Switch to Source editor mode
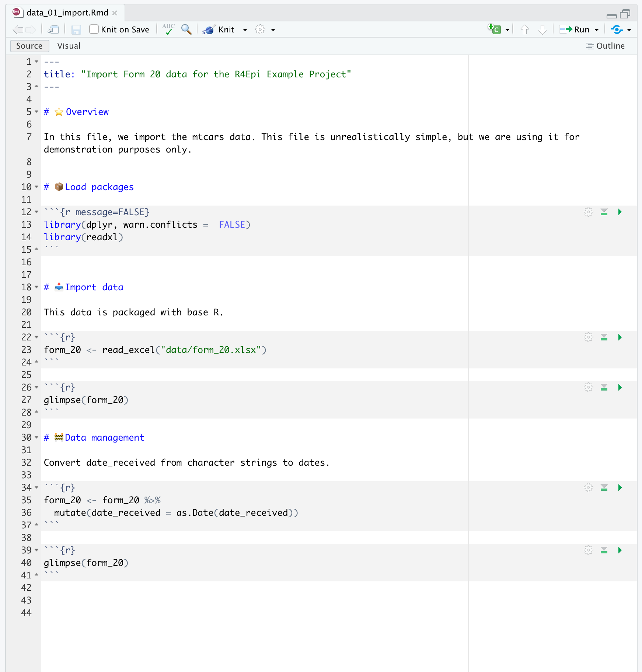Viewport: 642px width, 672px height. (29, 46)
